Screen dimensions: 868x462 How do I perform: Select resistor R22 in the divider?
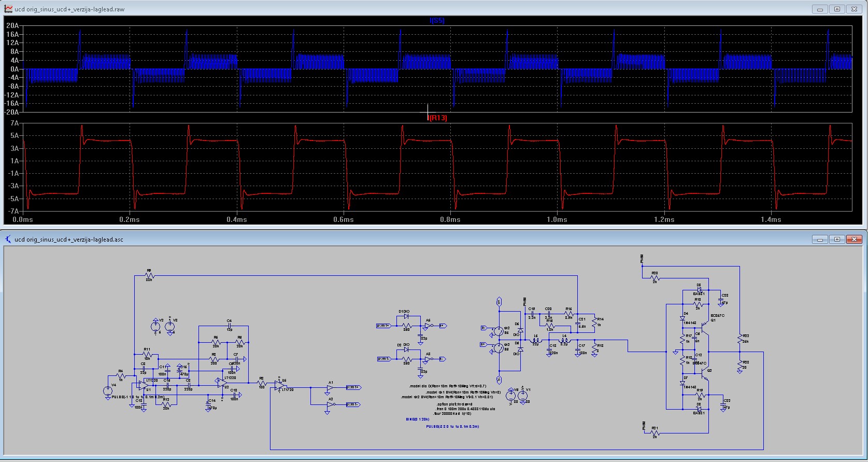coord(739,339)
